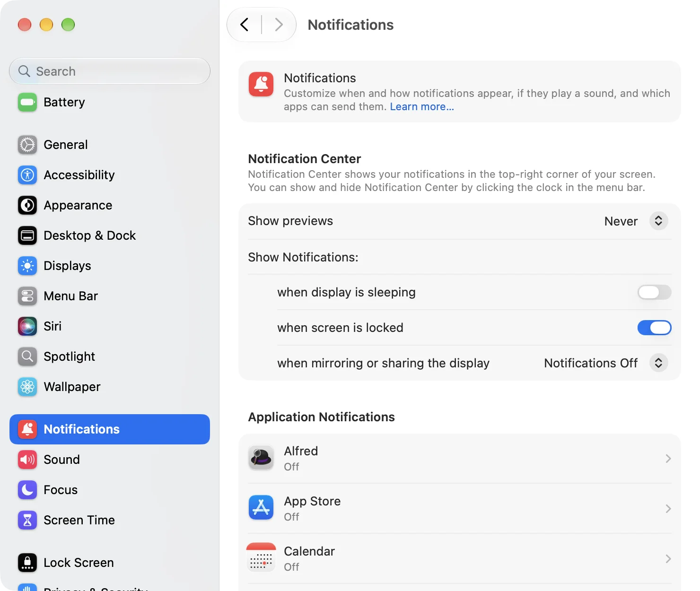
Task: Click the Search field
Action: tap(110, 71)
